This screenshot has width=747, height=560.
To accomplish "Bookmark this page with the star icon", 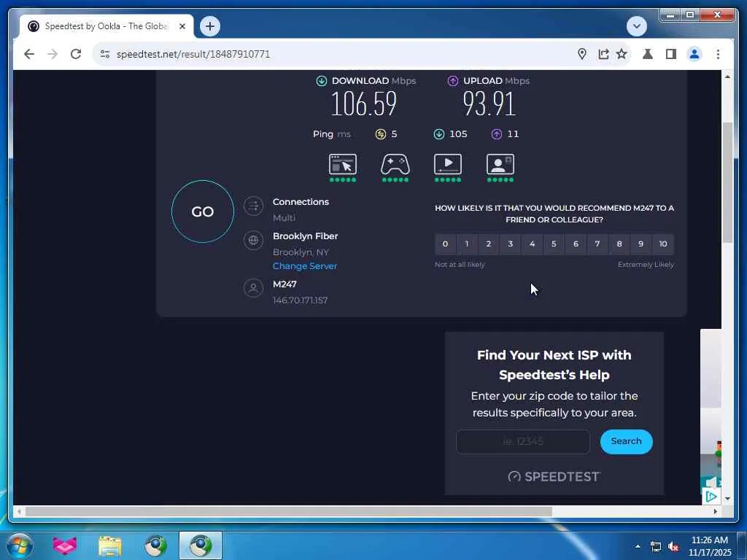I will [622, 54].
